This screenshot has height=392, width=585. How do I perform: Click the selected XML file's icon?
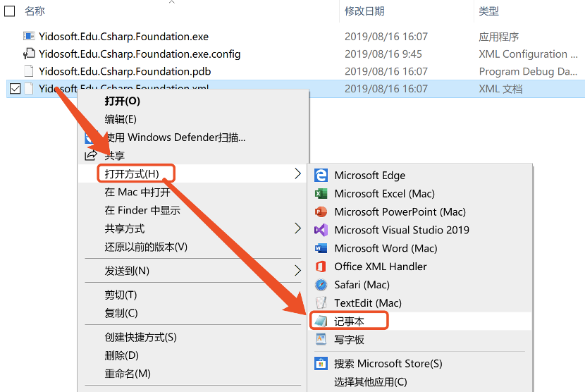[x=29, y=88]
